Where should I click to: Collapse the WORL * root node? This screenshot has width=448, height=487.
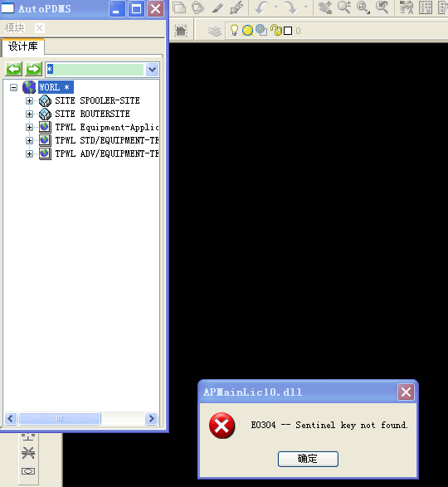(13, 87)
